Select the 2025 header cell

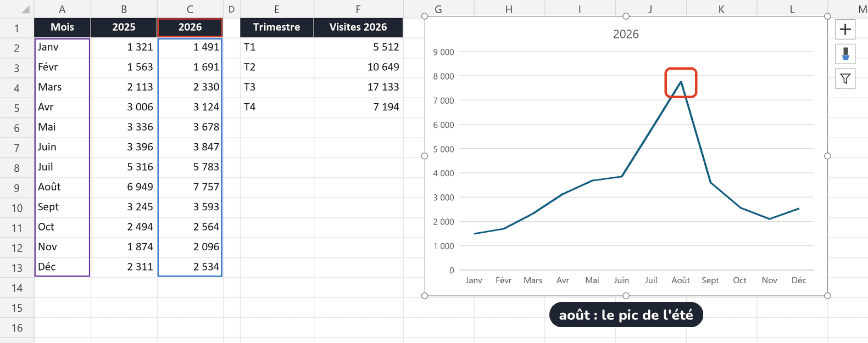[x=124, y=27]
